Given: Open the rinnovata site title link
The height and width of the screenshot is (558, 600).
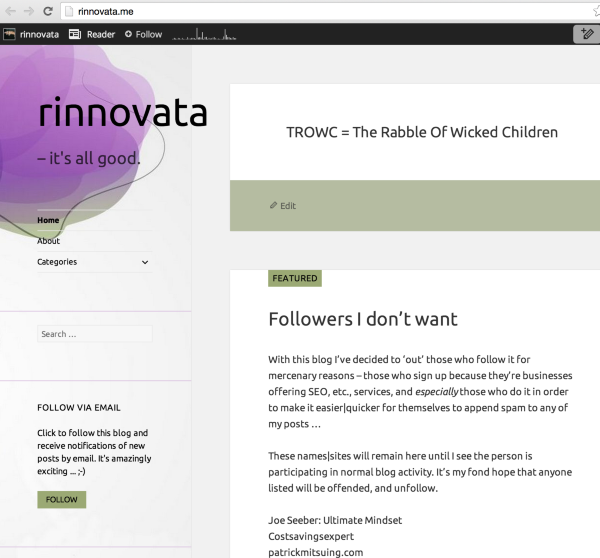Looking at the screenshot, I should [x=122, y=113].
